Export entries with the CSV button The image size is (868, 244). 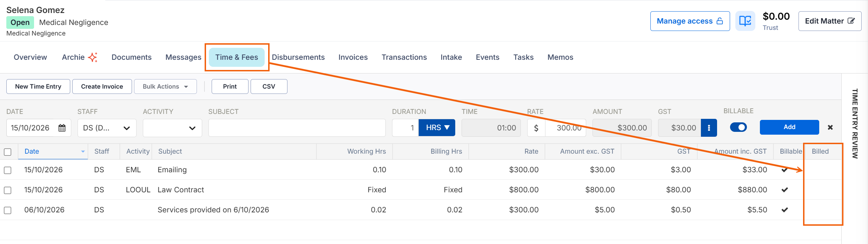click(269, 86)
